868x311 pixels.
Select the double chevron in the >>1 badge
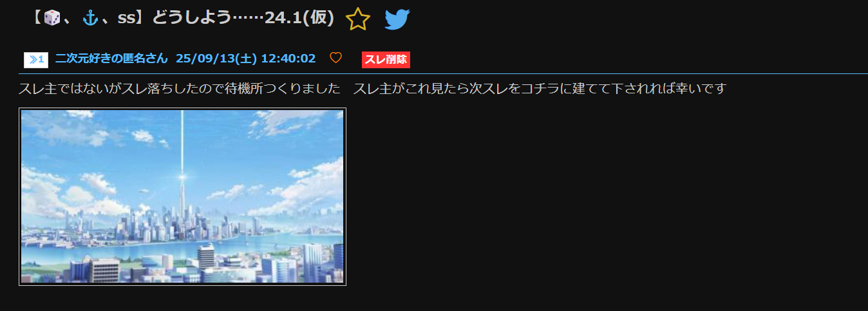coord(33,60)
